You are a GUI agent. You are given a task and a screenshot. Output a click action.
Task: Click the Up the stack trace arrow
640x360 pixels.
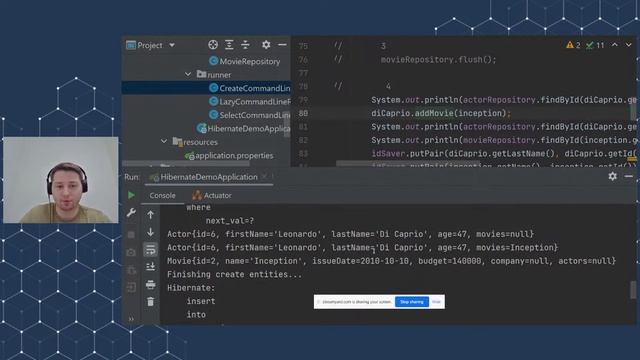(151, 214)
